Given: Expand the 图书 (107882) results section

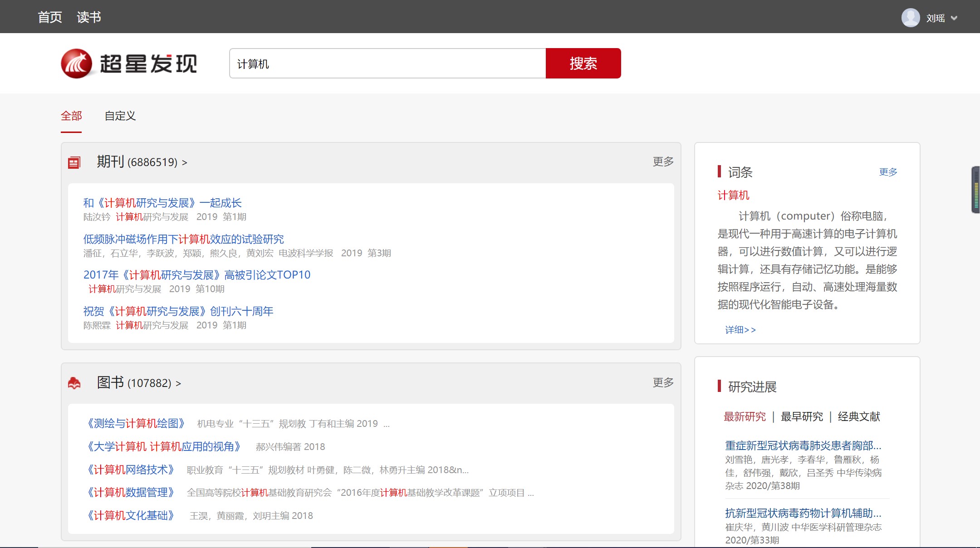Looking at the screenshot, I should 138,383.
